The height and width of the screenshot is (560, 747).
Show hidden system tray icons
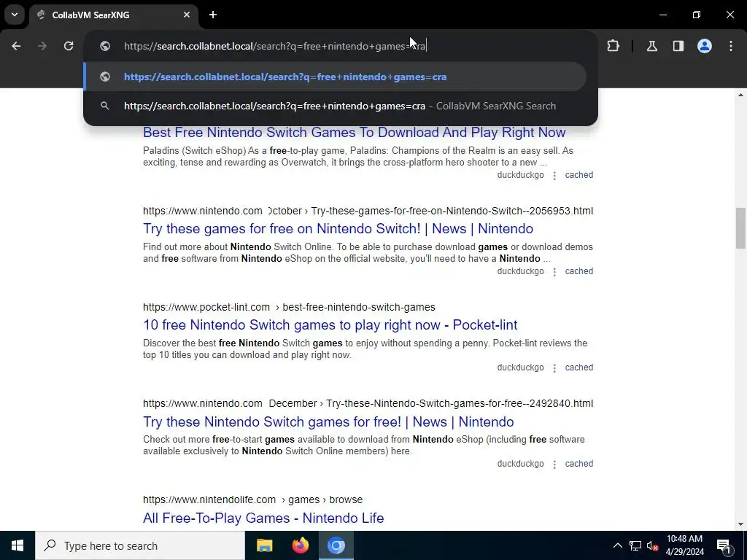(x=617, y=545)
